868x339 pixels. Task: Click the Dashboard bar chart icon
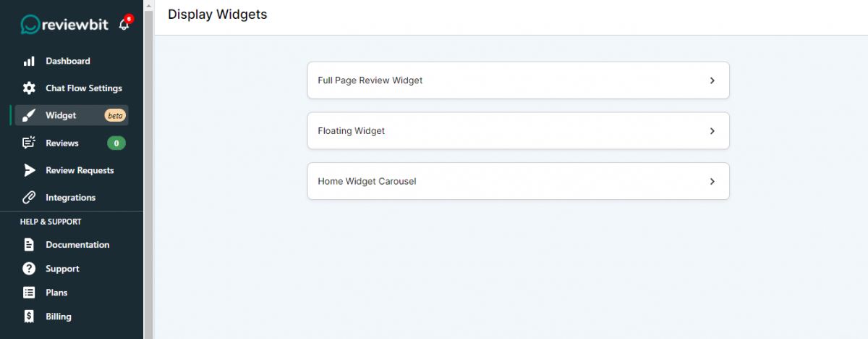(x=29, y=62)
